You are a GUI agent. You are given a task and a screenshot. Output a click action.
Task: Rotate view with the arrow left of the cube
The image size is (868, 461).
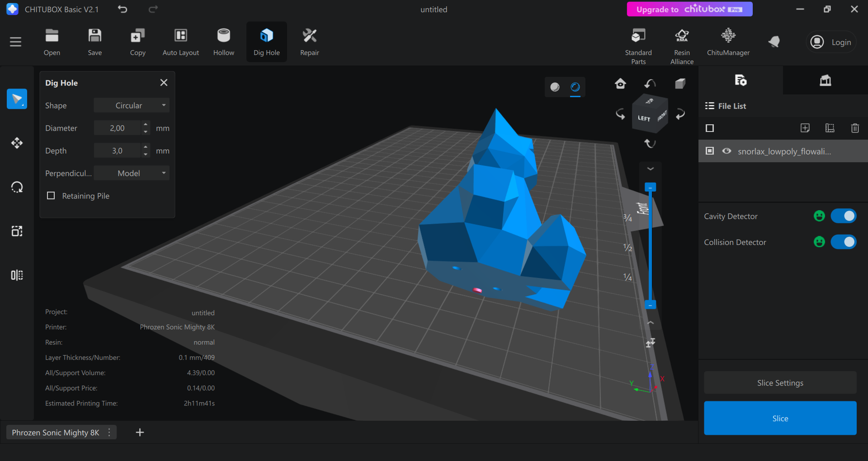click(x=620, y=114)
